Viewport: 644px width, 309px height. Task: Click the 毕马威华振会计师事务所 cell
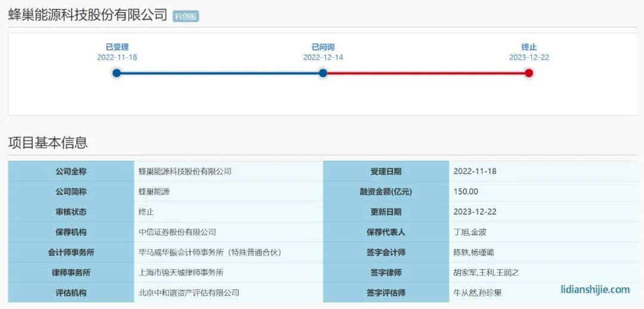[x=209, y=252]
